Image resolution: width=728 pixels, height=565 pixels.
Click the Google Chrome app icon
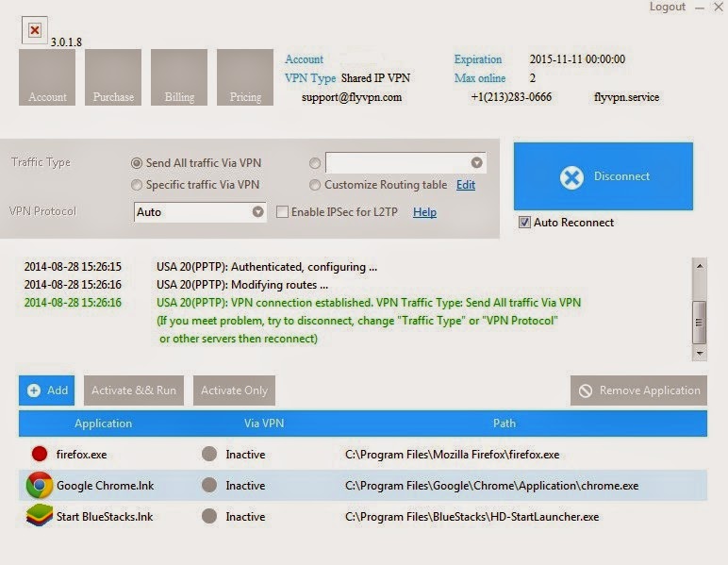[40, 485]
